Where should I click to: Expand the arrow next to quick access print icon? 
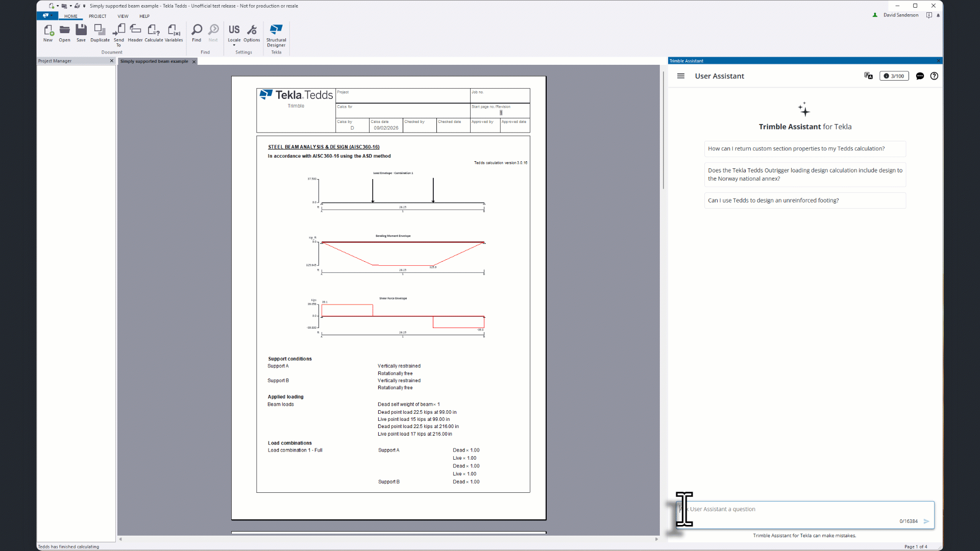pyautogui.click(x=70, y=6)
